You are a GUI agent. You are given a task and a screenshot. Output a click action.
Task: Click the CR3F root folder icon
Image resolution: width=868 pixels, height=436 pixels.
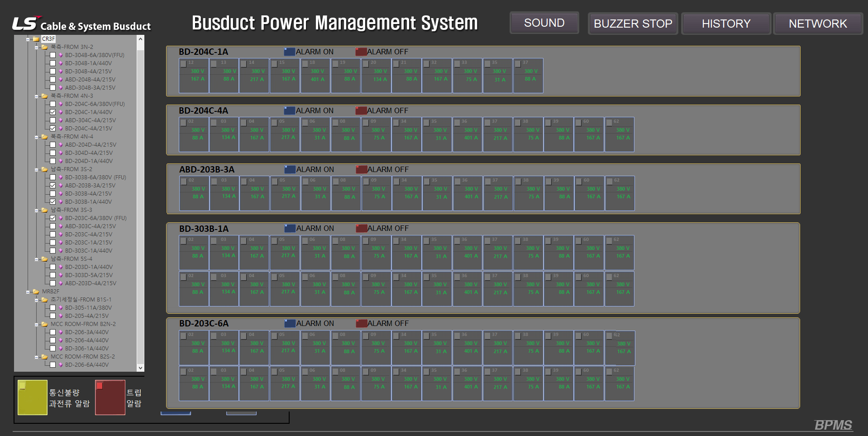36,39
